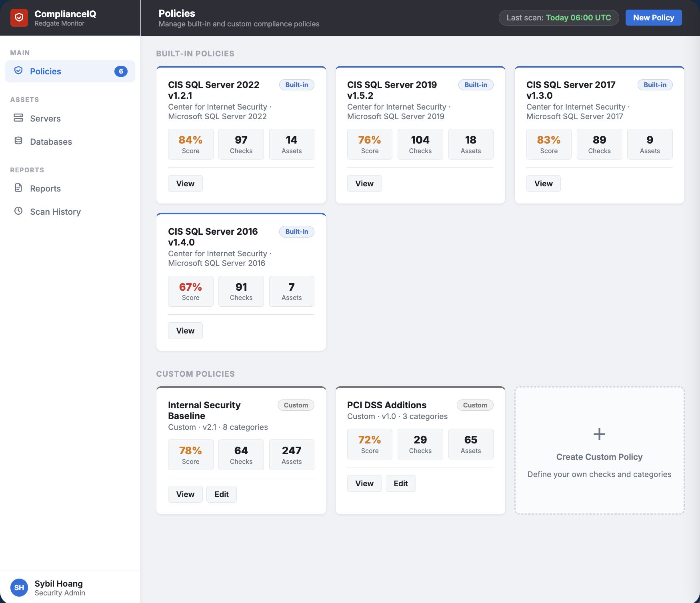Viewport: 700px width, 603px height.
Task: Edit the Internal Security Baseline policy
Action: 221,494
